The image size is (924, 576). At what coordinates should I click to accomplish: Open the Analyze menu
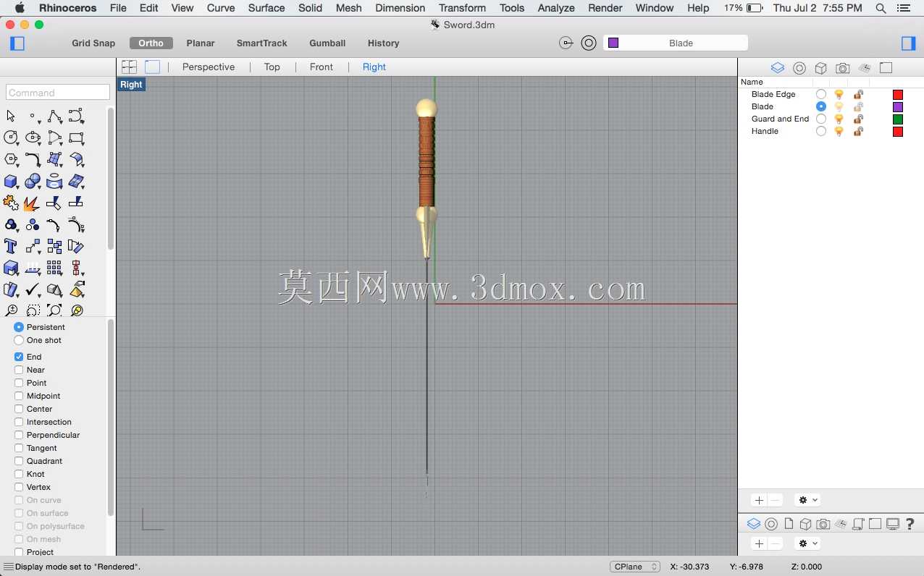(556, 8)
